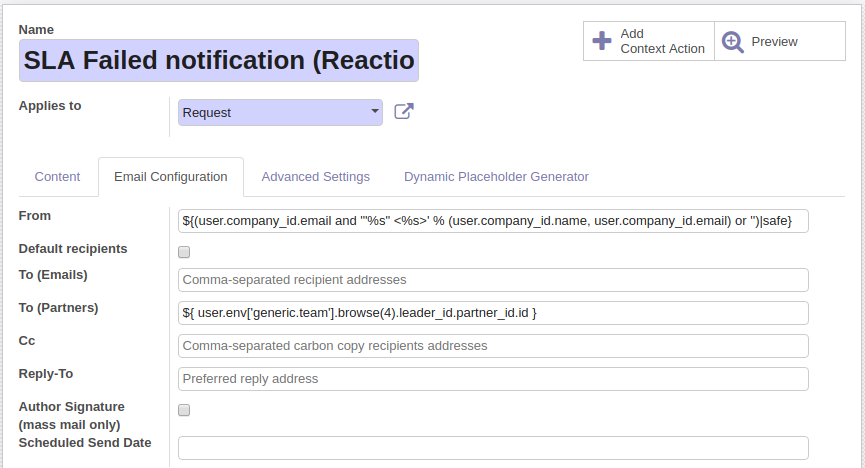
Task: Click the magnifier Preview icon
Action: (733, 41)
